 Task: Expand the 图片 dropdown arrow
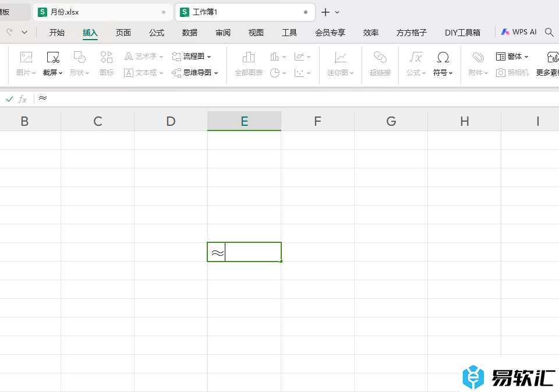34,73
